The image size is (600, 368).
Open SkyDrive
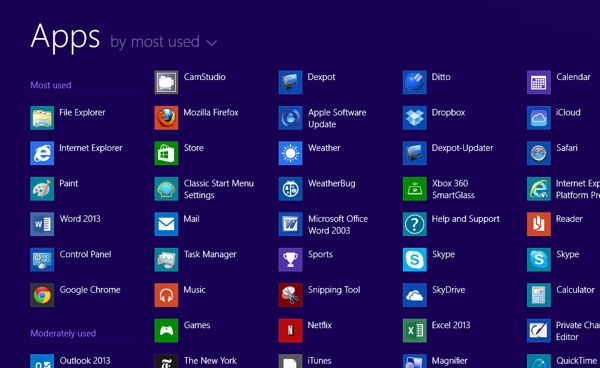[x=434, y=295]
